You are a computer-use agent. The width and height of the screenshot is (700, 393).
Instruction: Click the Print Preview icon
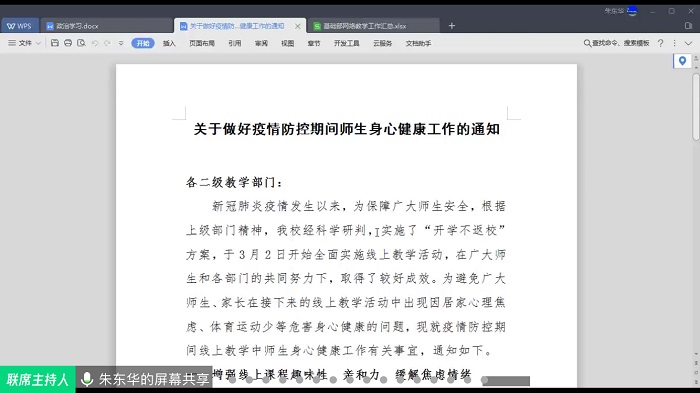81,43
